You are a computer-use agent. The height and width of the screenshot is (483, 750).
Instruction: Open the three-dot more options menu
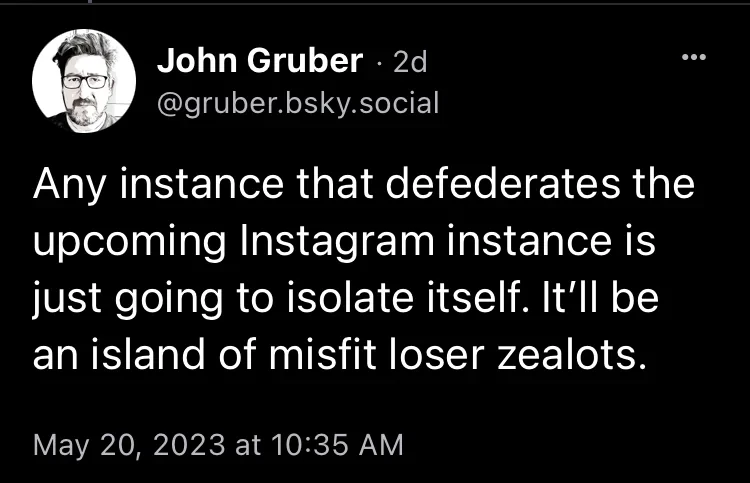tap(693, 59)
